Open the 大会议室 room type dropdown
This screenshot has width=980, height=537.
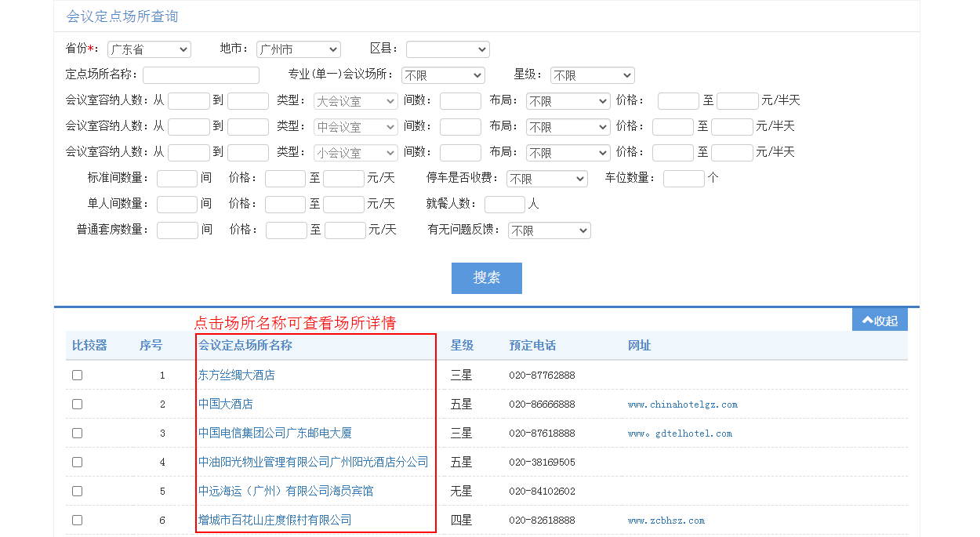(x=355, y=100)
